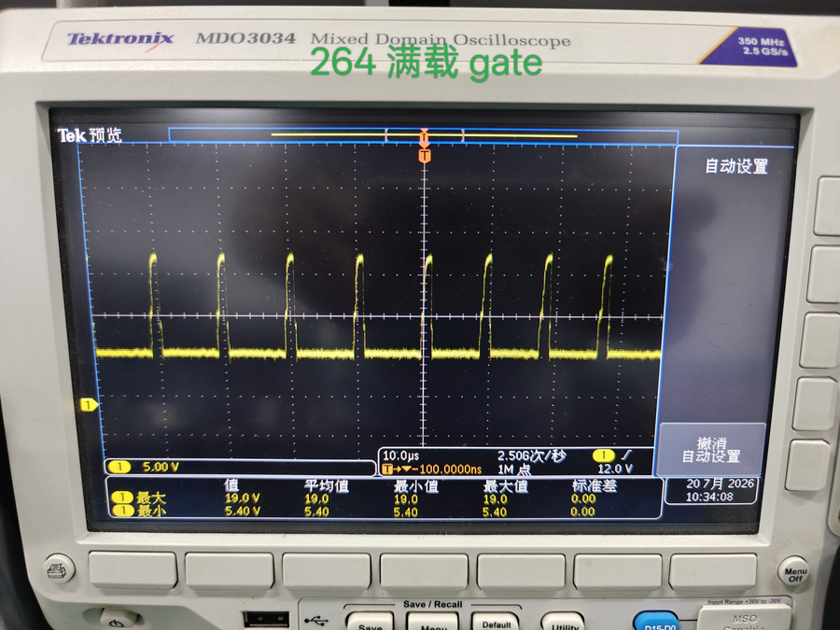Image resolution: width=840 pixels, height=630 pixels.
Task: Push the Menu Off round button
Action: 794,573
